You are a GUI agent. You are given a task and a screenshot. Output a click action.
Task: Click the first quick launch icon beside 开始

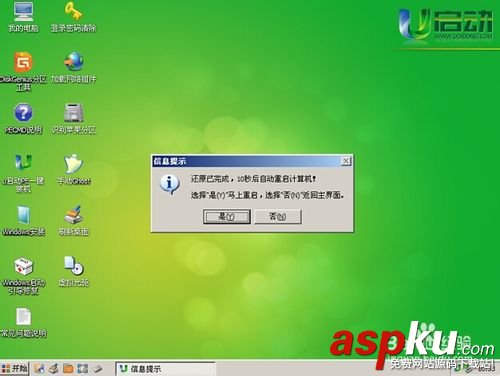(x=39, y=369)
